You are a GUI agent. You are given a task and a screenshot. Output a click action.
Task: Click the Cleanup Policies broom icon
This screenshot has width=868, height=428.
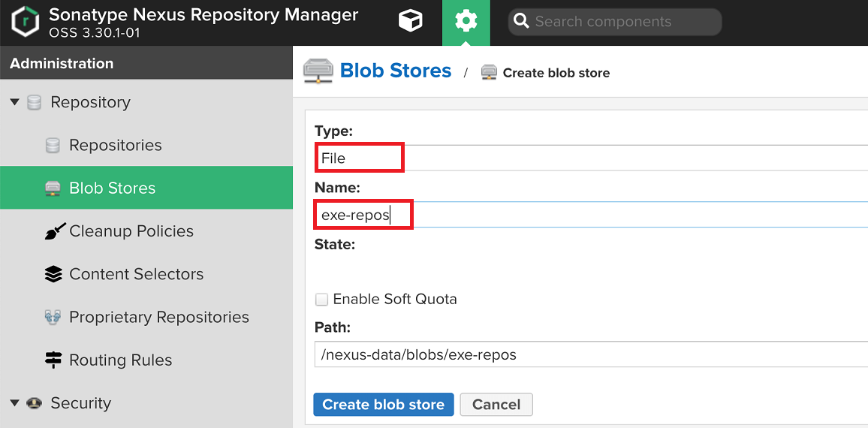click(54, 231)
